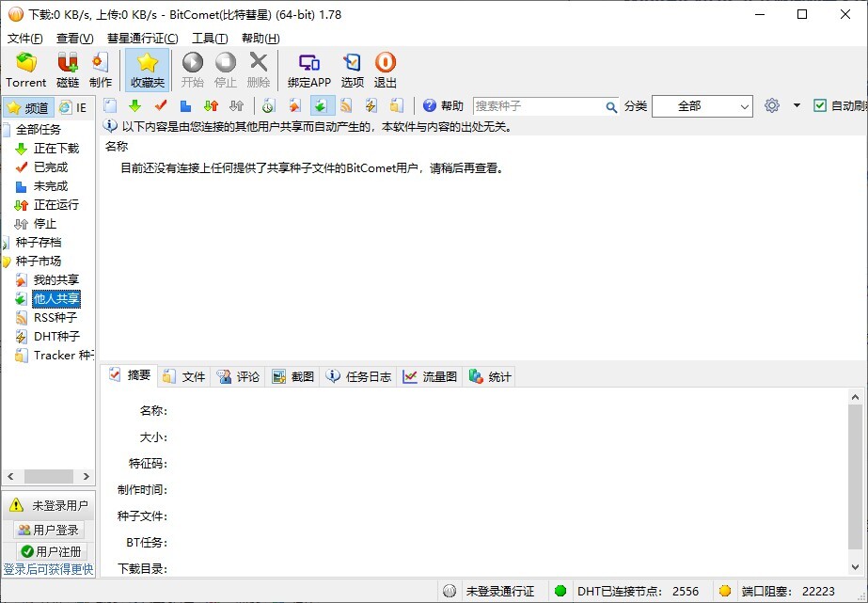The image size is (868, 603).
Task: Follow the 登录后可获得更快 link
Action: tap(49, 569)
